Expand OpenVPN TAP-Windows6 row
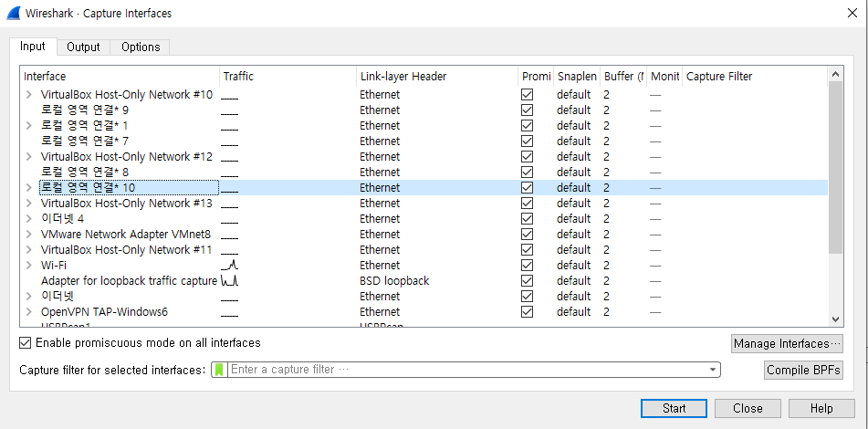This screenshot has width=868, height=429. click(x=29, y=311)
